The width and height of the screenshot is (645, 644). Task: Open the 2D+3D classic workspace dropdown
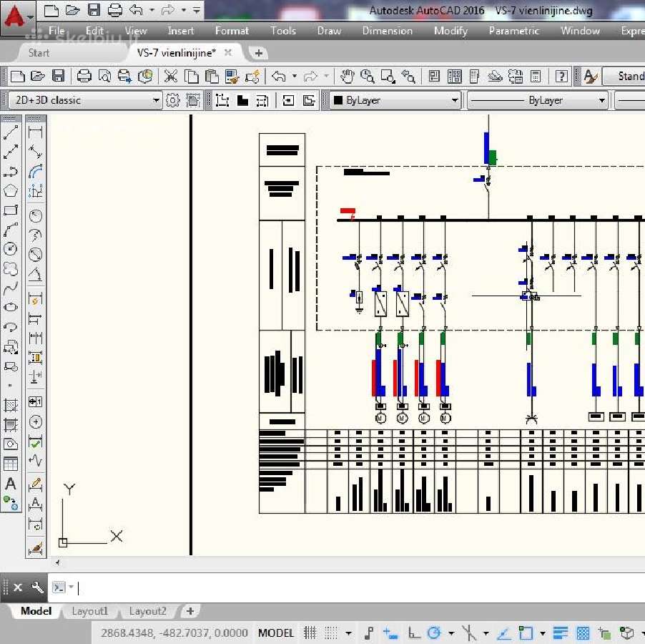85,100
